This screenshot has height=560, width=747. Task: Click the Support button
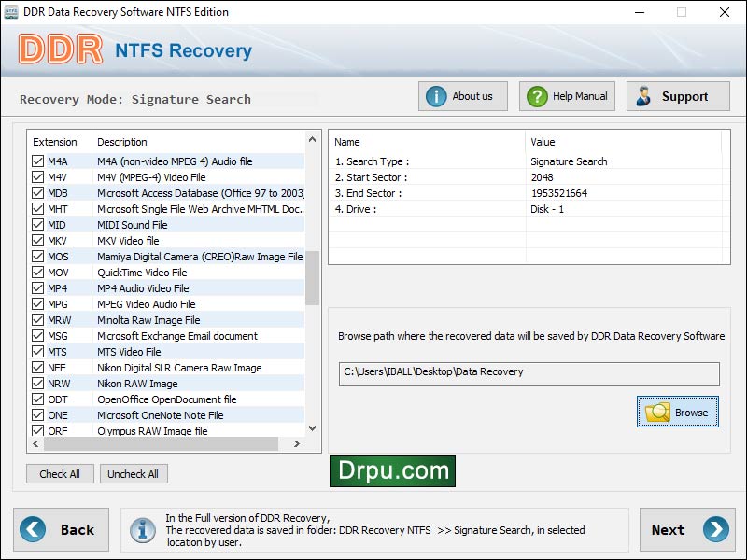678,96
